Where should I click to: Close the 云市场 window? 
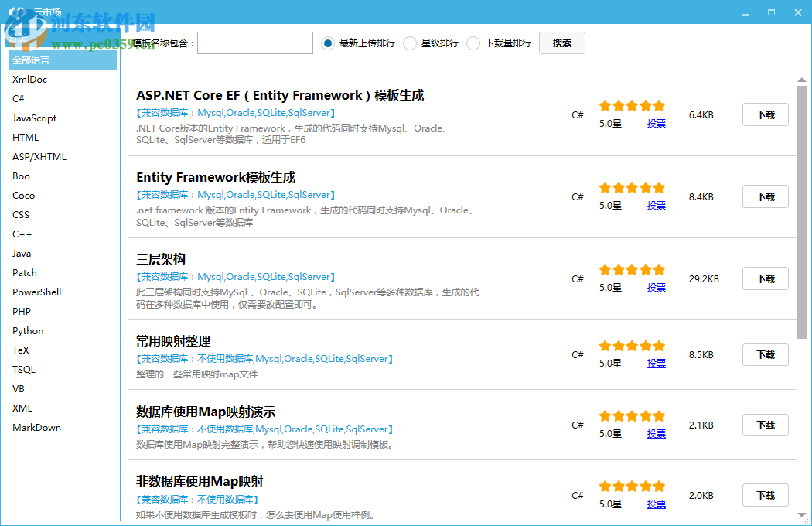[797, 12]
